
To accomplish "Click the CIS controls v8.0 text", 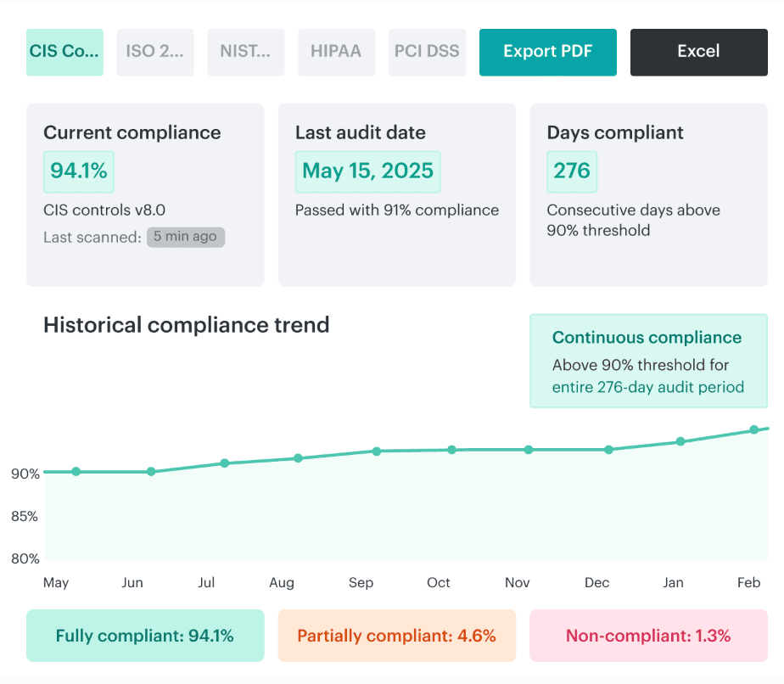I will click(104, 210).
